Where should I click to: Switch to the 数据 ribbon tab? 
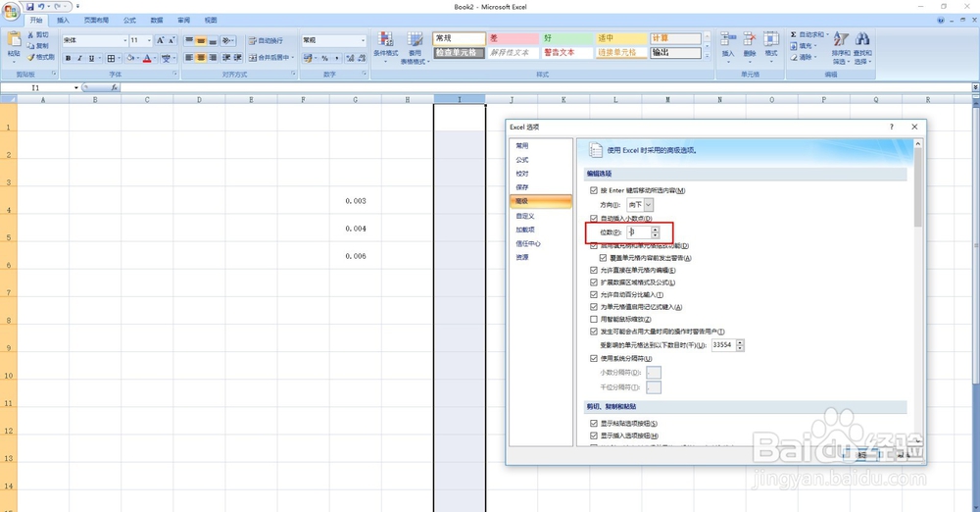pos(157,20)
